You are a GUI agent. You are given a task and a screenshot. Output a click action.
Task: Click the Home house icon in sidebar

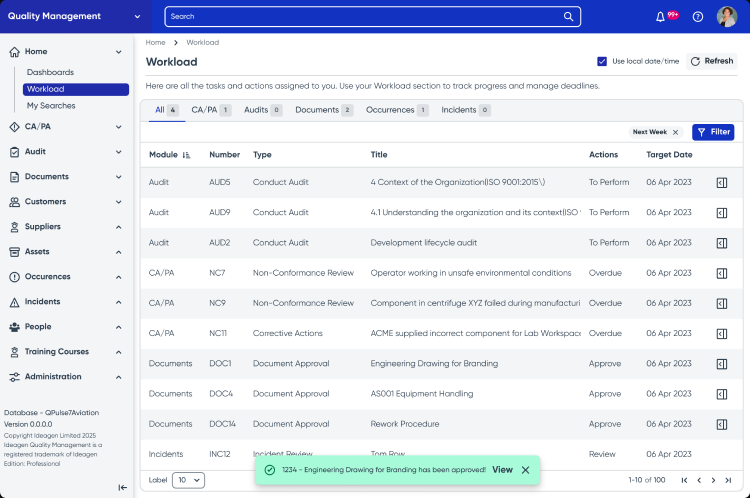(x=14, y=52)
